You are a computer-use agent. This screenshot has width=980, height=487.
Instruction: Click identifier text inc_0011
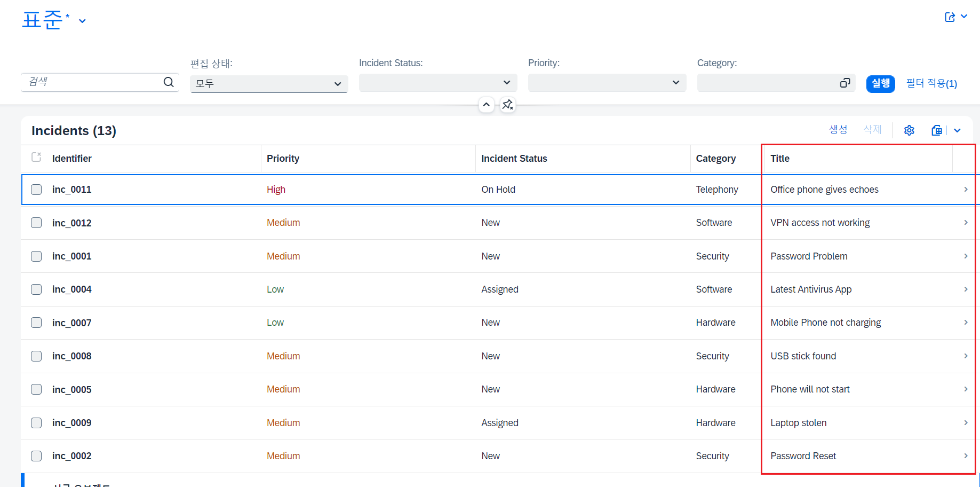tap(72, 190)
